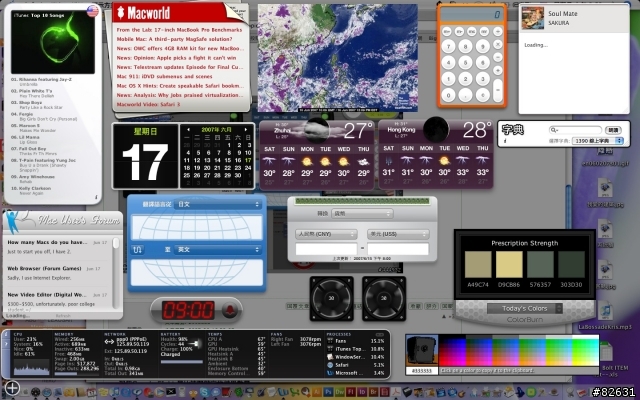Image resolution: width=640 pixels, height=400 pixels.
Task: Open Macworld headline Mac 911: iDVD submenus
Action: tap(164, 76)
